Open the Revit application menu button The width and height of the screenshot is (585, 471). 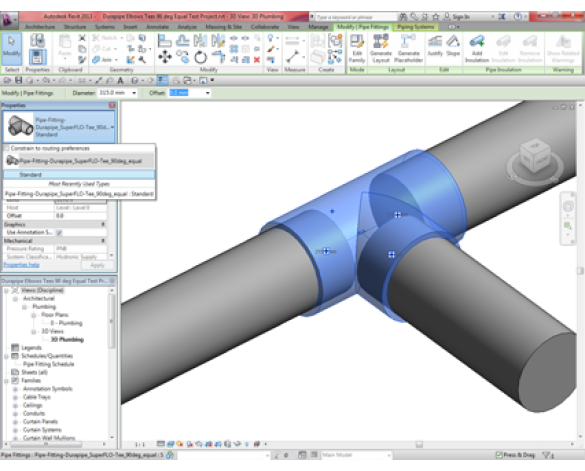coord(9,19)
